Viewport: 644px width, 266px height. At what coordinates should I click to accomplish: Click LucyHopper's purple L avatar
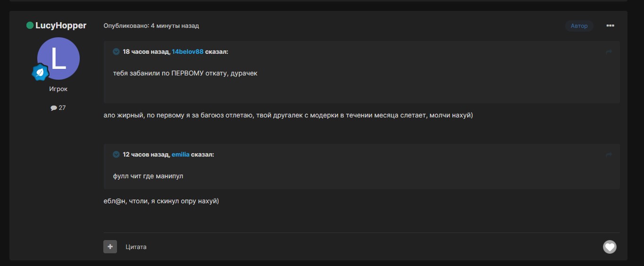[59, 58]
